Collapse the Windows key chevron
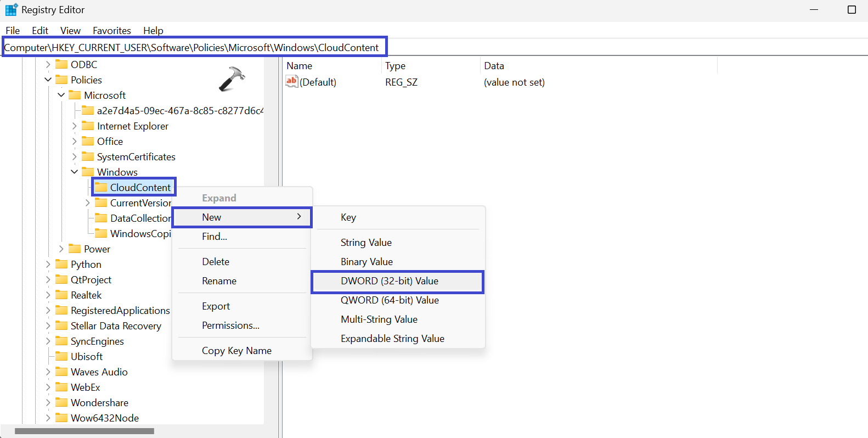This screenshot has width=868, height=438. tap(75, 172)
